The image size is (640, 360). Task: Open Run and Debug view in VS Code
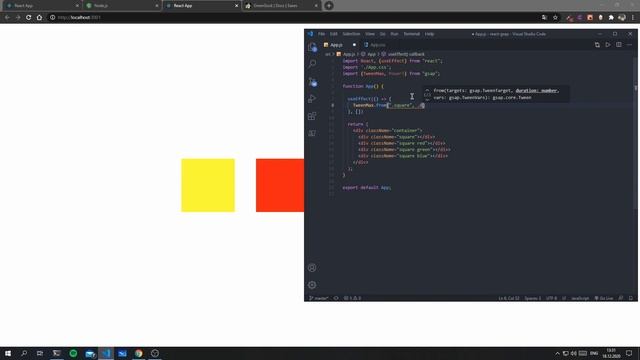coord(312,99)
